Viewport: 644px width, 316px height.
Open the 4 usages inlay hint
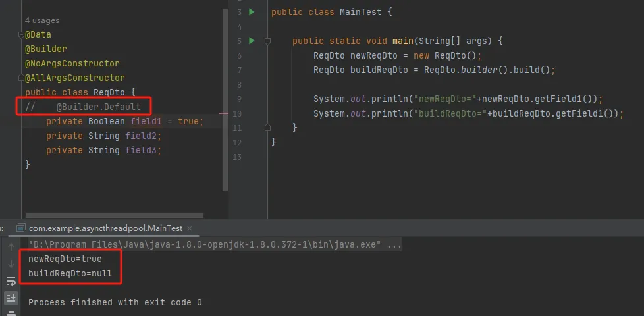[x=41, y=20]
